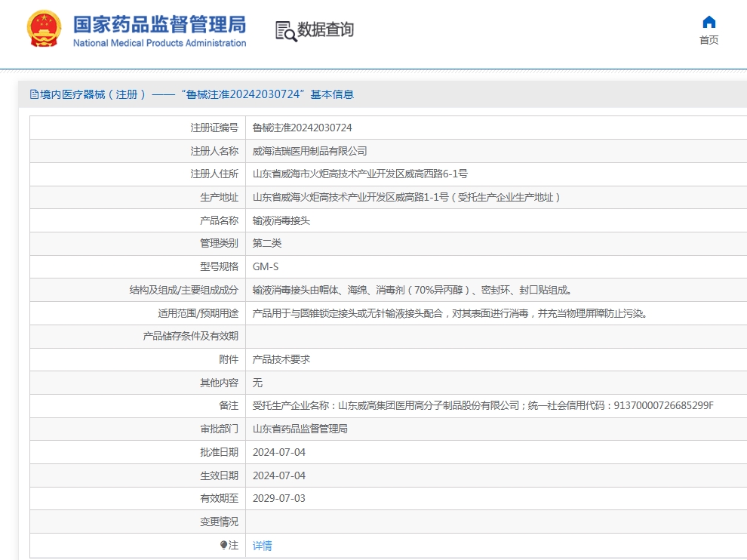Click the 注册证编号 row label
Screen dimensions: 747x560
[x=214, y=128]
